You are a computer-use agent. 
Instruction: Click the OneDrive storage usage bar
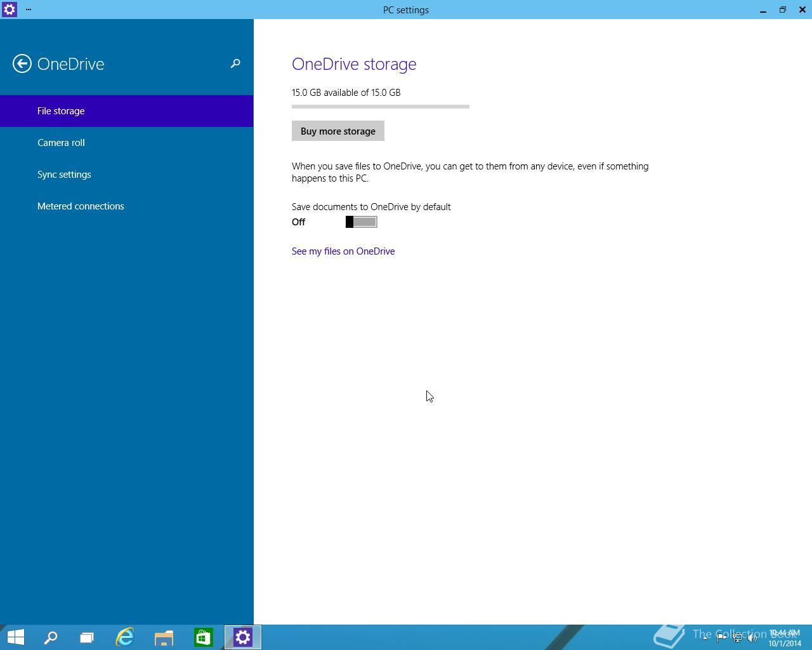(x=381, y=107)
